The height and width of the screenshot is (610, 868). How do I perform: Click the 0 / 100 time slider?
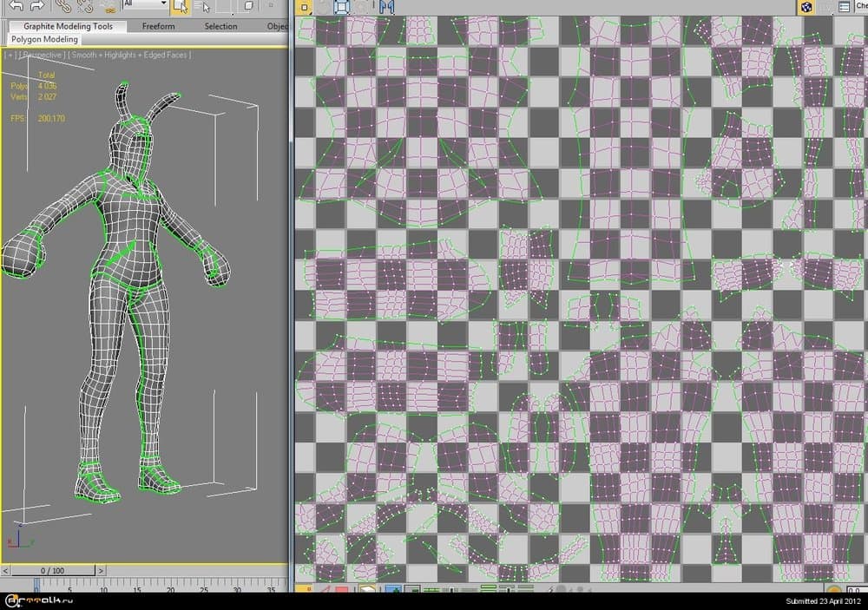point(52,570)
